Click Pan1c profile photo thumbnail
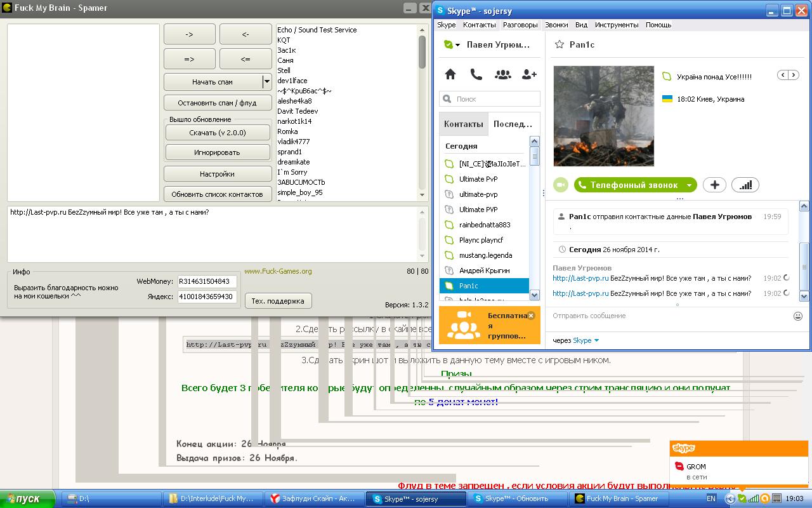Viewport: 812px width, 508px height. pos(603,116)
